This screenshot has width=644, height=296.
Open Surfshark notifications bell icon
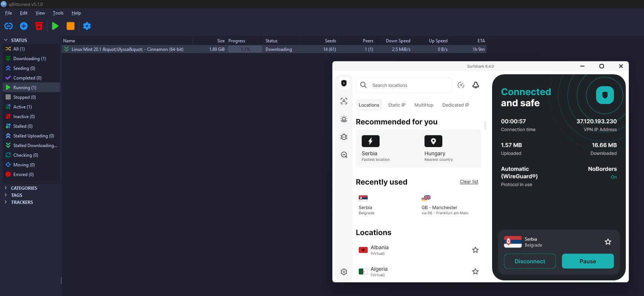(476, 85)
